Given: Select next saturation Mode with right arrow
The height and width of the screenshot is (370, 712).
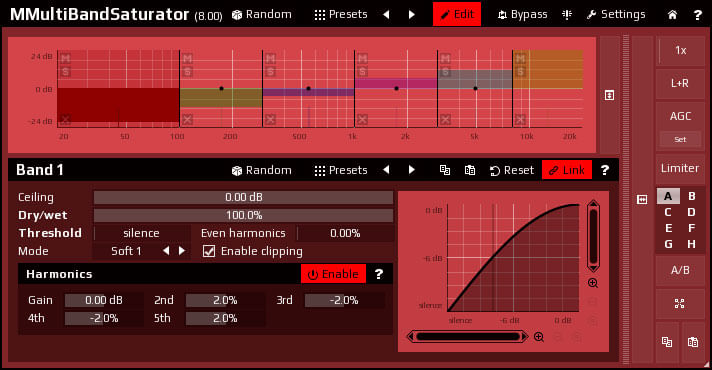Looking at the screenshot, I should coord(182,251).
